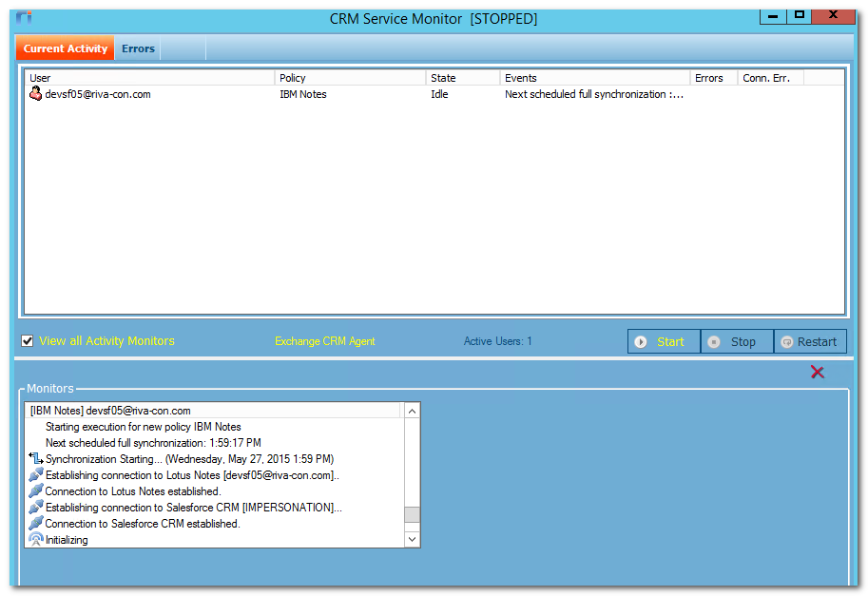868x596 pixels.
Task: Click the [IBM Notes] devsf05@riva-con.com monitor header
Action: 213,411
